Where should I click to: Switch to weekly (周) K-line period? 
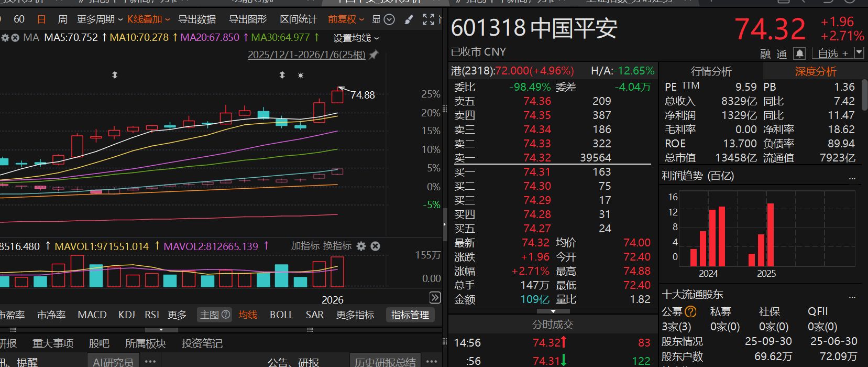point(62,19)
